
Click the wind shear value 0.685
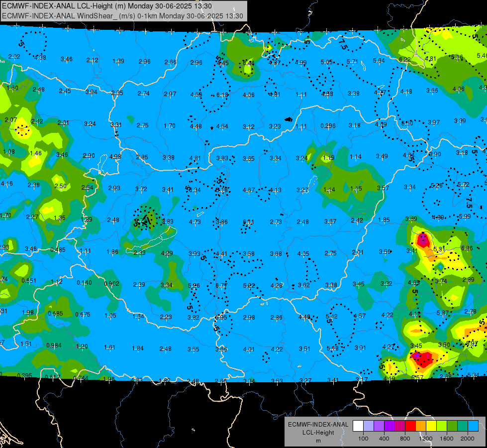tap(56, 314)
